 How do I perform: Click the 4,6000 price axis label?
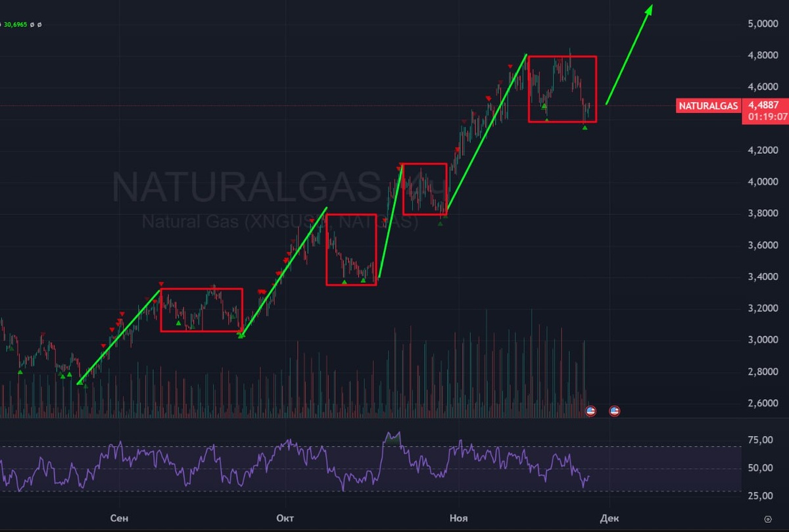tap(763, 87)
